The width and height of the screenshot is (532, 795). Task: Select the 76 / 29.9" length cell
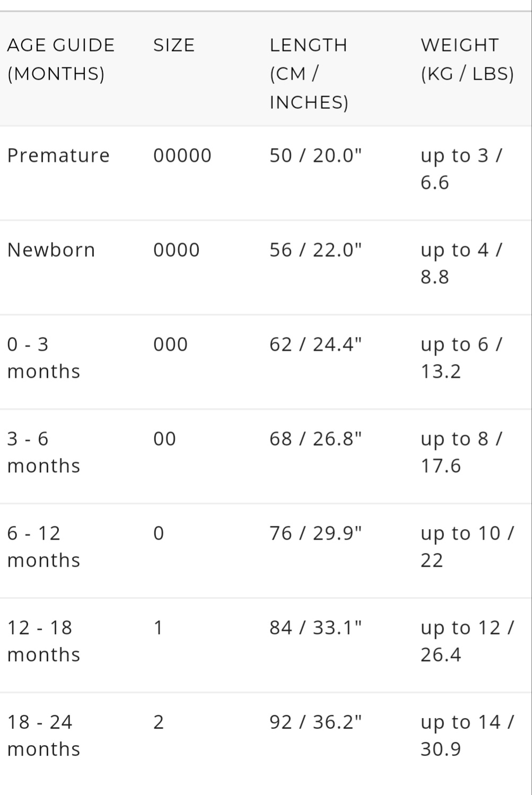[316, 533]
